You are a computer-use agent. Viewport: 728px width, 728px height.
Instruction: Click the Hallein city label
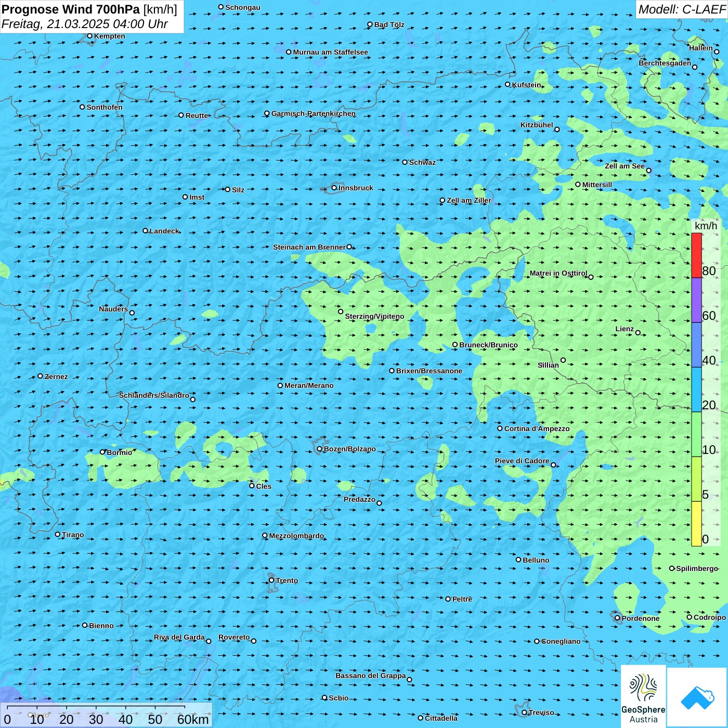click(x=700, y=48)
